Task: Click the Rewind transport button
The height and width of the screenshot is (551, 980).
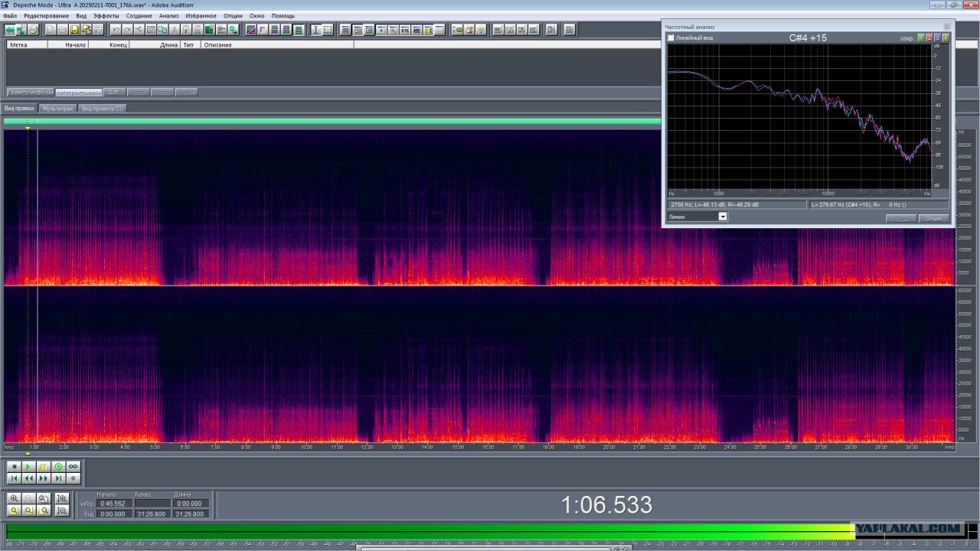Action: pyautogui.click(x=28, y=478)
